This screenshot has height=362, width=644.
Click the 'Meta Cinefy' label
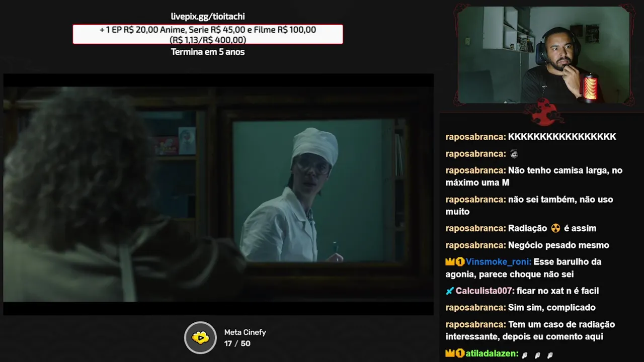click(x=245, y=332)
